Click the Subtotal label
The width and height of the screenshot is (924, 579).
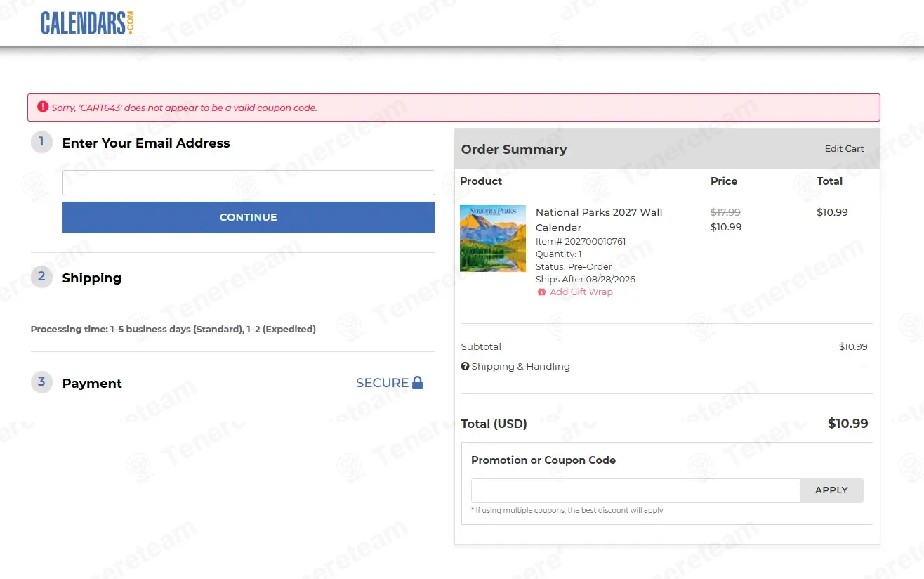(481, 346)
